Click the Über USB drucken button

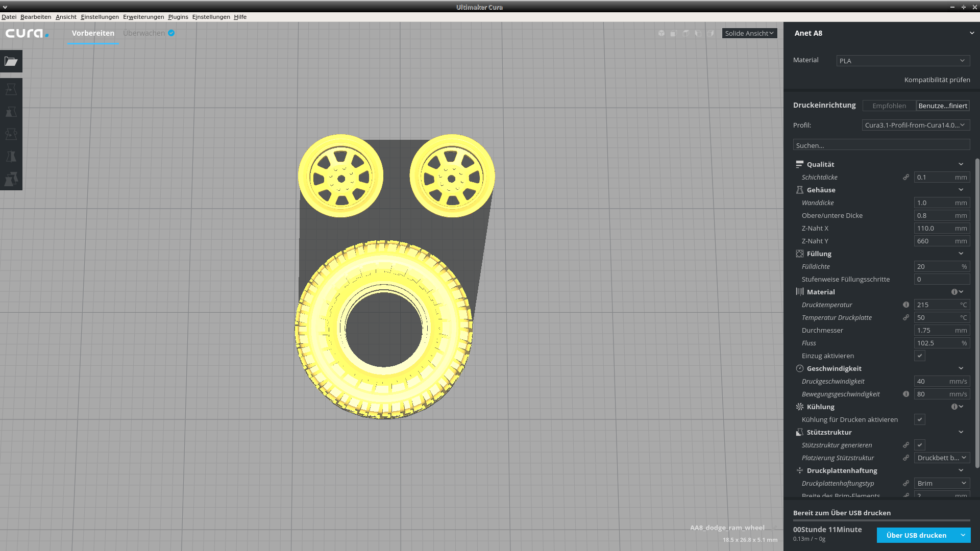(916, 535)
